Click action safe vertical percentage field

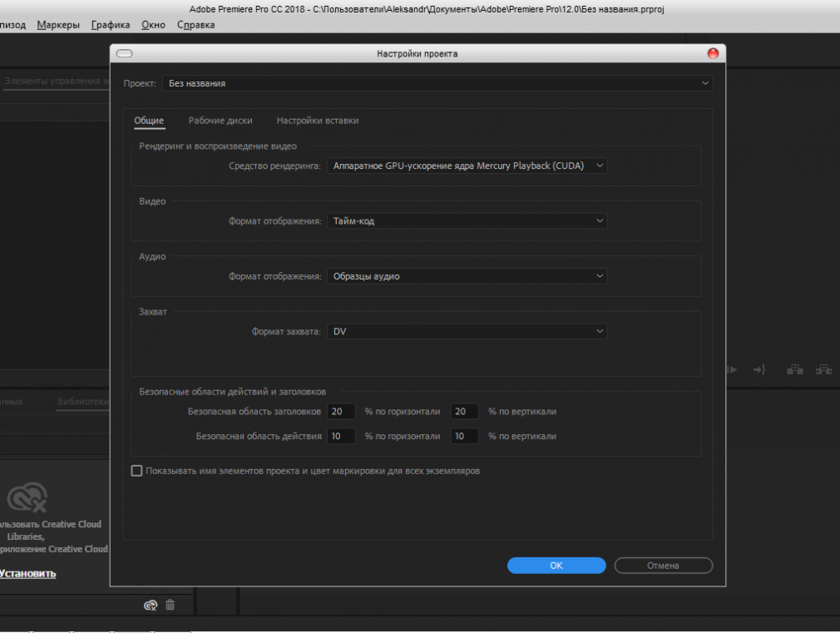[464, 436]
